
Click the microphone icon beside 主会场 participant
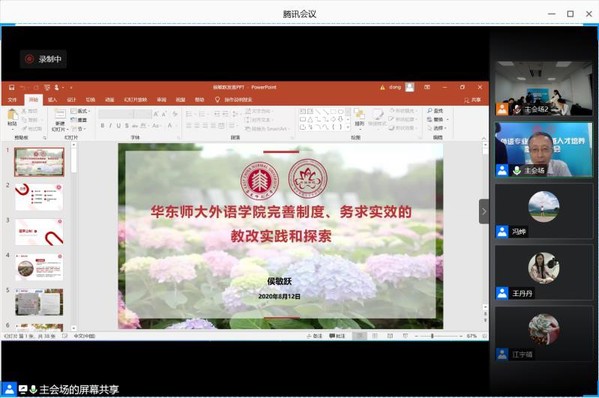516,170
